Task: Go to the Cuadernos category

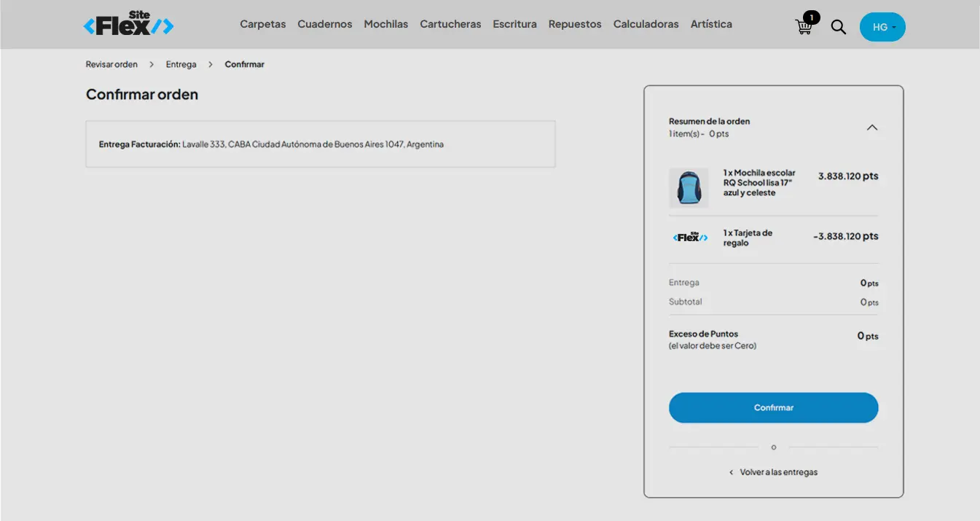Action: click(324, 24)
